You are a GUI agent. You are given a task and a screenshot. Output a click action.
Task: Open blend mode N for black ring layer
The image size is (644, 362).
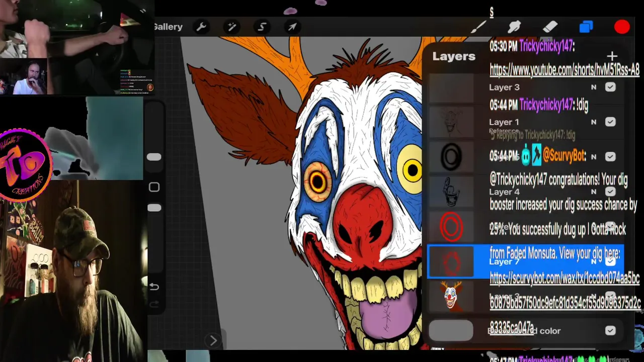[594, 157]
